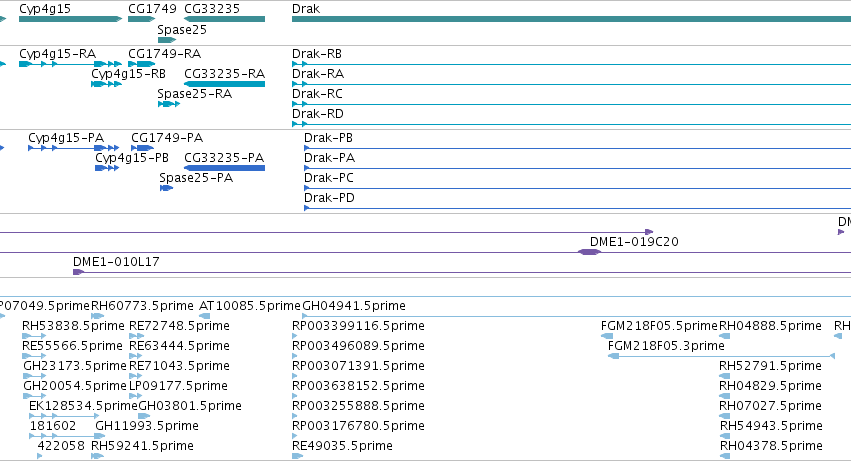Select the Cyp4g15-RB transcript label

click(129, 74)
